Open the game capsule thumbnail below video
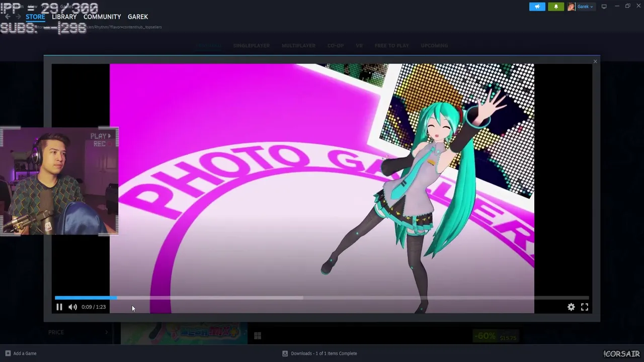The image size is (644, 362). [184, 333]
